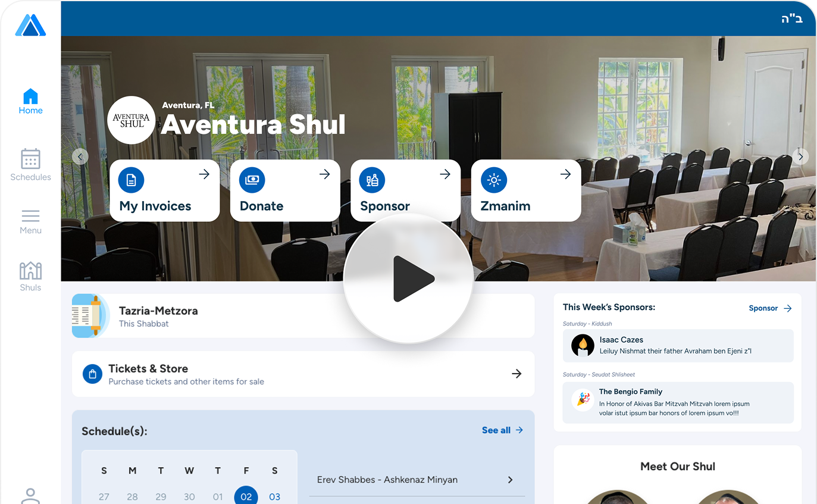Open the user profile icon
The height and width of the screenshot is (504, 817).
[x=30, y=496]
